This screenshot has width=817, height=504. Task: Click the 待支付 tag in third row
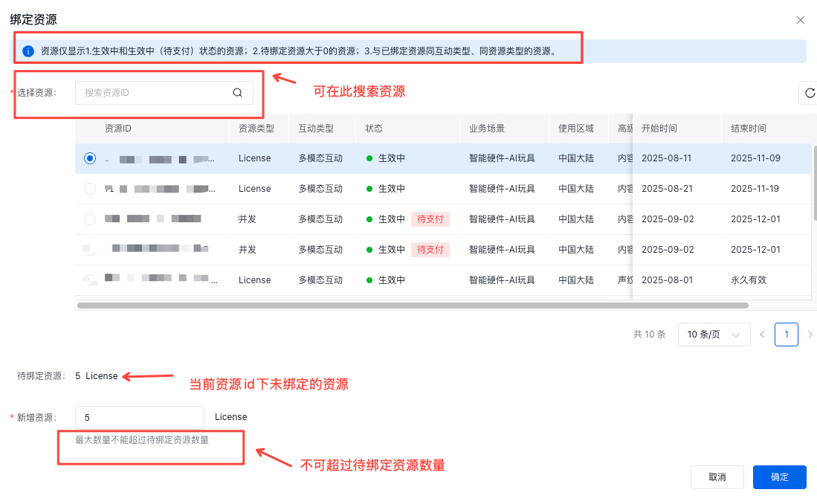(x=430, y=219)
